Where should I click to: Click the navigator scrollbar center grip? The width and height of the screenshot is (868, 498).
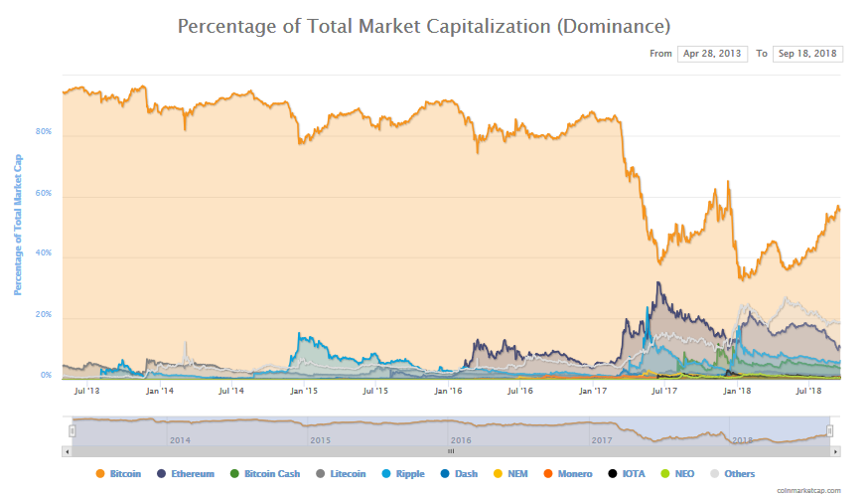[x=450, y=451]
